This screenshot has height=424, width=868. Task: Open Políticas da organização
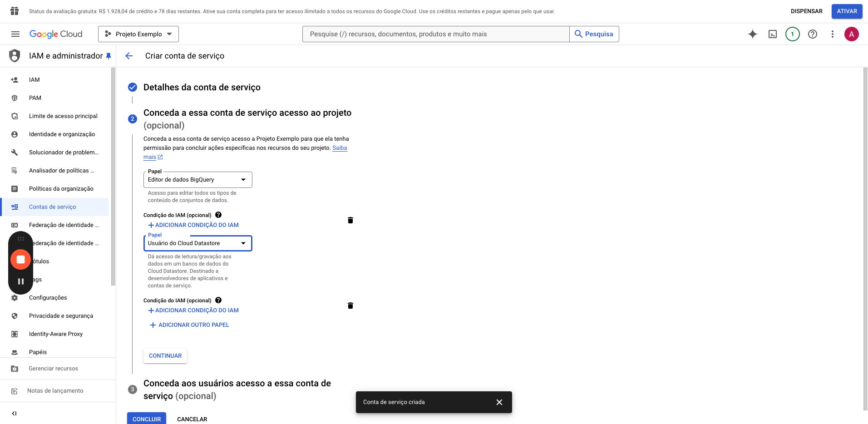(x=54, y=189)
